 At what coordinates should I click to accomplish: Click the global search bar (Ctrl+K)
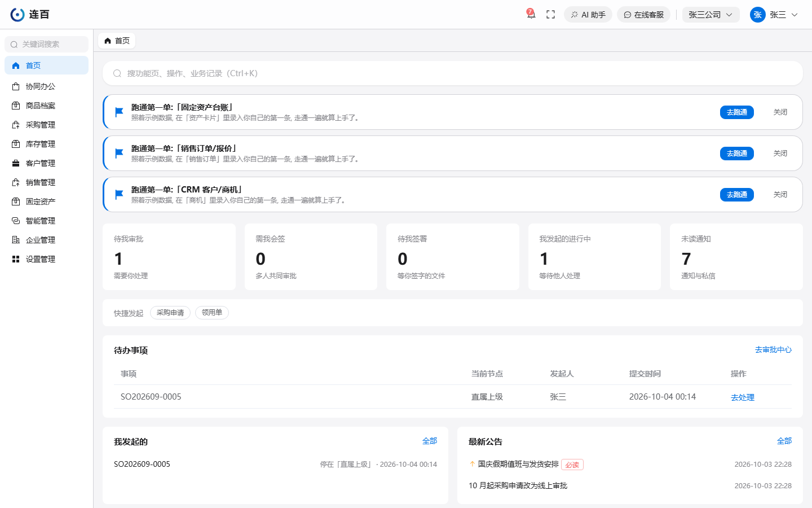tap(452, 73)
